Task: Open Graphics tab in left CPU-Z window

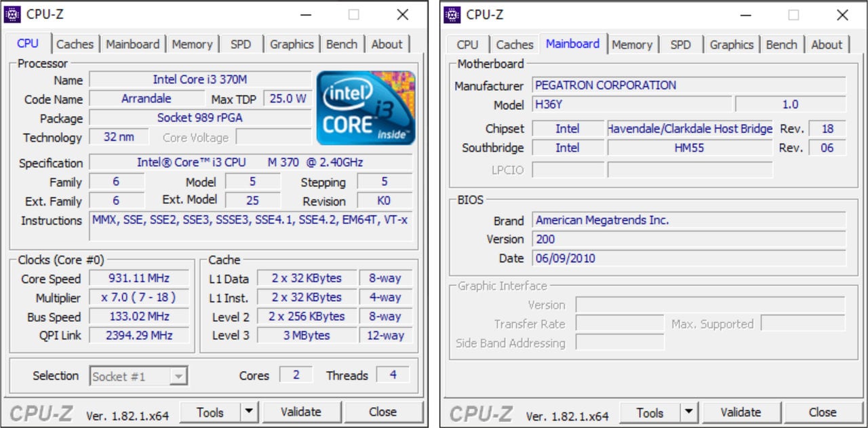Action: pos(292,44)
